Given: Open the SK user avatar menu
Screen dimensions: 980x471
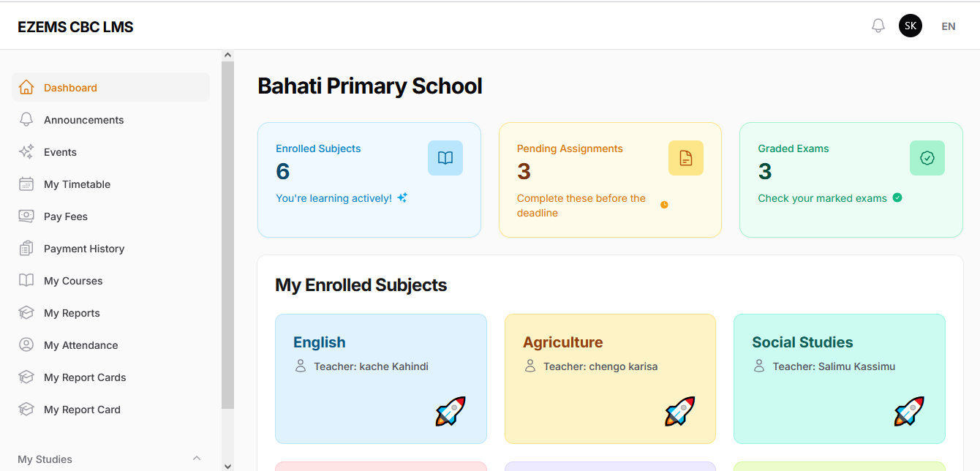Looking at the screenshot, I should pos(911,26).
